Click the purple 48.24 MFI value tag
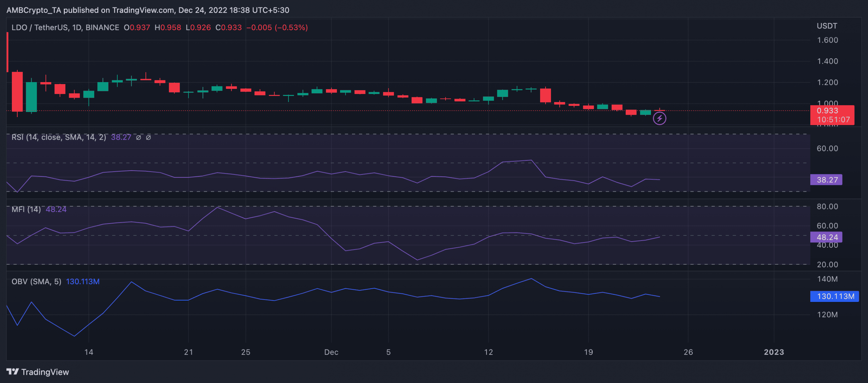 pos(826,237)
